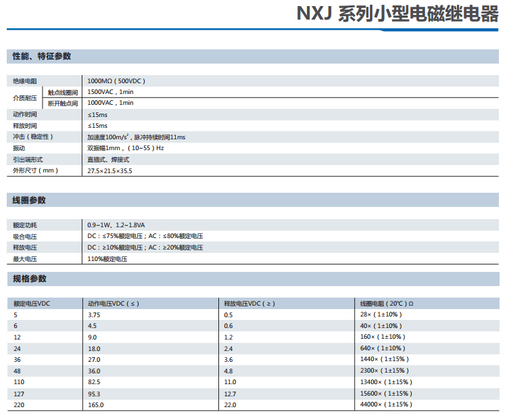Screen dimensions: 507x420
Task: Click the operate voltage cell 3.75
Action: click(94, 315)
